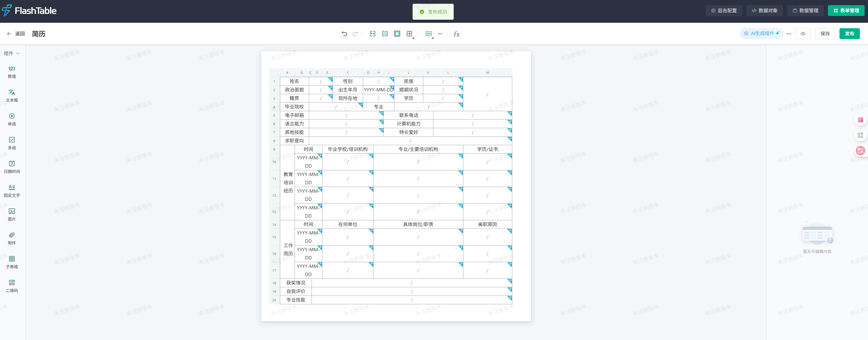Select column F header
This screenshot has width=868, height=340.
click(348, 72)
